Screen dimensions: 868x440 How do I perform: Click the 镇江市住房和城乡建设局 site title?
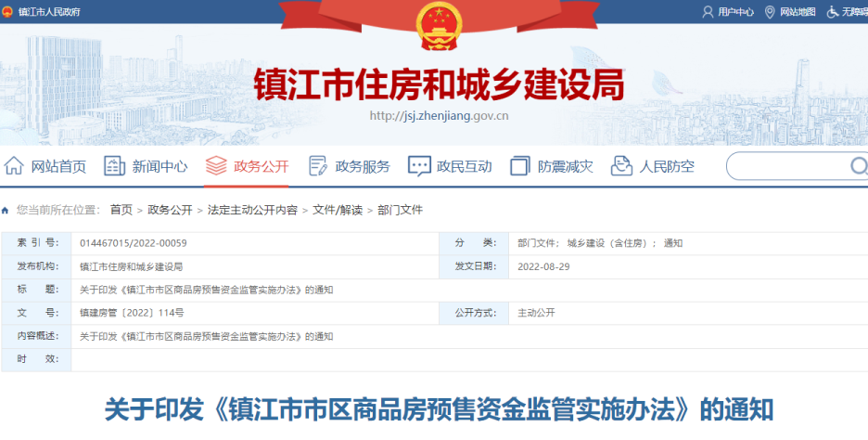440,84
